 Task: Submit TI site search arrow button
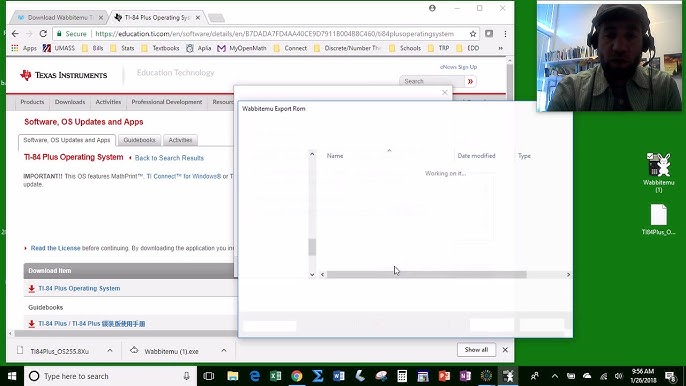470,81
